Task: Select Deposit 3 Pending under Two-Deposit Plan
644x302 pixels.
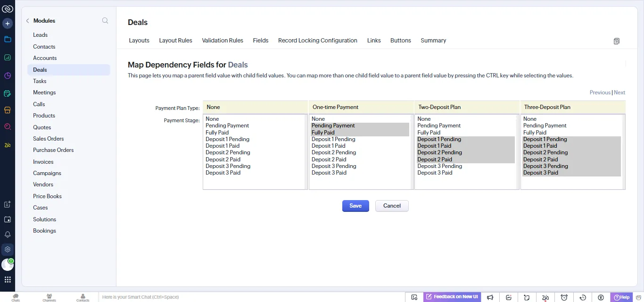Action: [466, 166]
